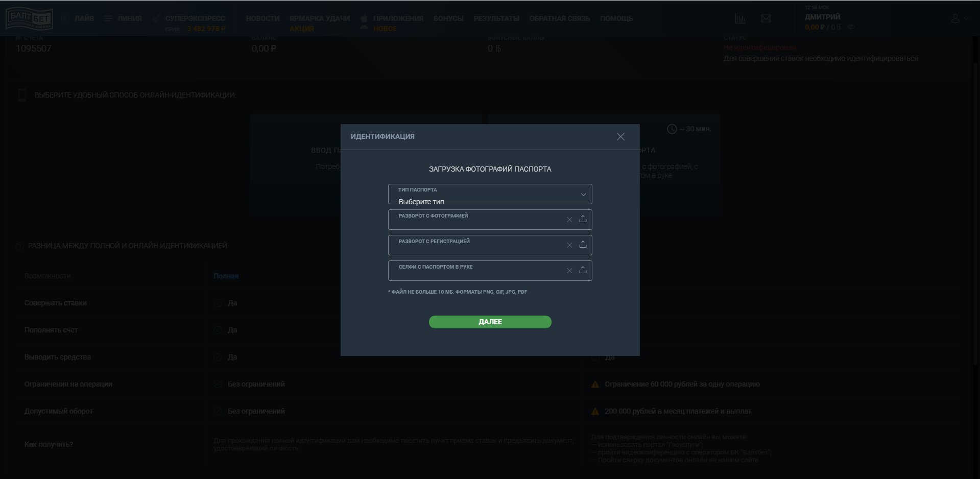Click Не идентифицирован status text
980x479 pixels.
pyautogui.click(x=760, y=47)
